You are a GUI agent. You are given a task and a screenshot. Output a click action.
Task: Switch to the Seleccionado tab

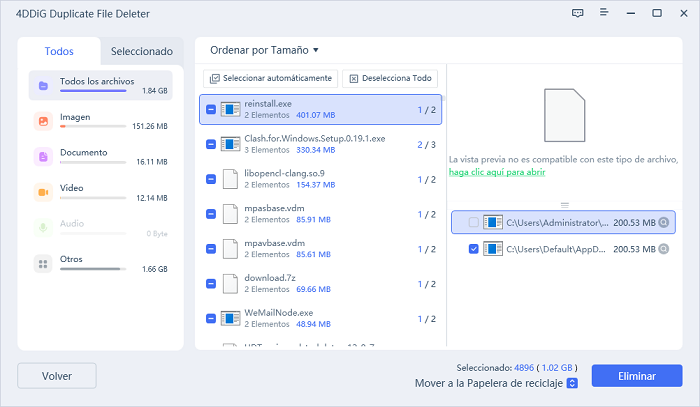click(142, 51)
